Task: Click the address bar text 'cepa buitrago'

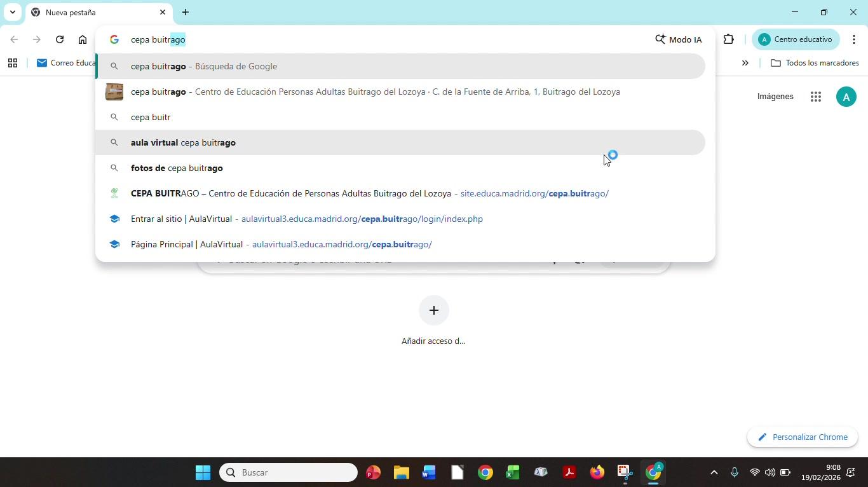Action: tap(158, 39)
